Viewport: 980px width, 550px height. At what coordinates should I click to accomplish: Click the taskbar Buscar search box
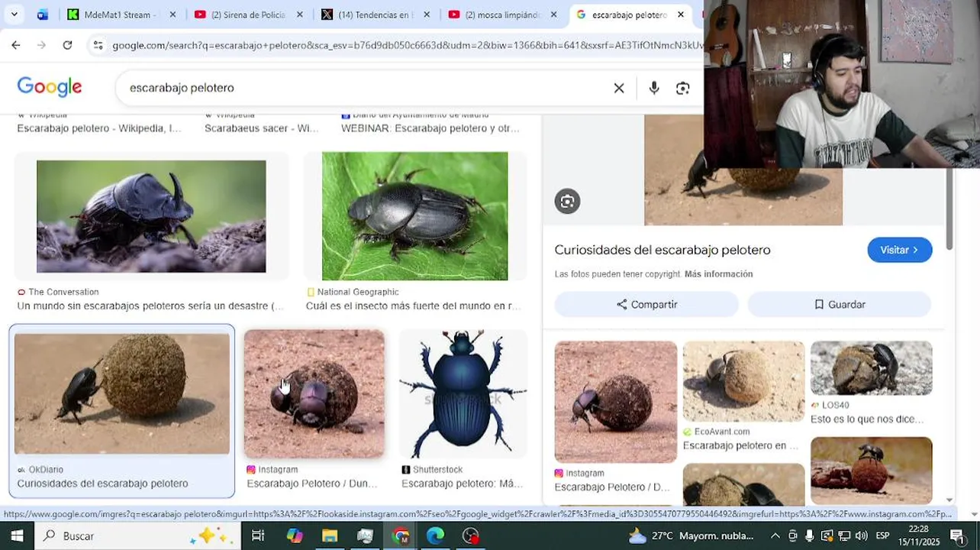tap(137, 535)
